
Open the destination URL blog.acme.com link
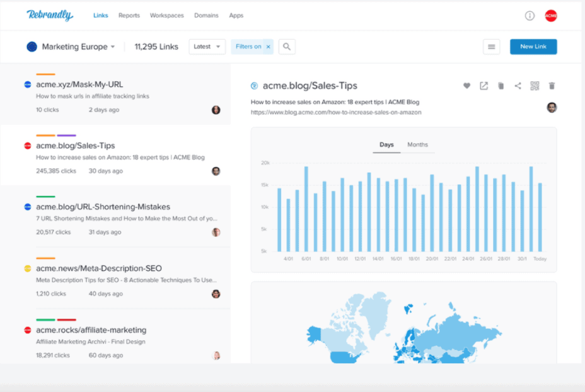point(336,112)
